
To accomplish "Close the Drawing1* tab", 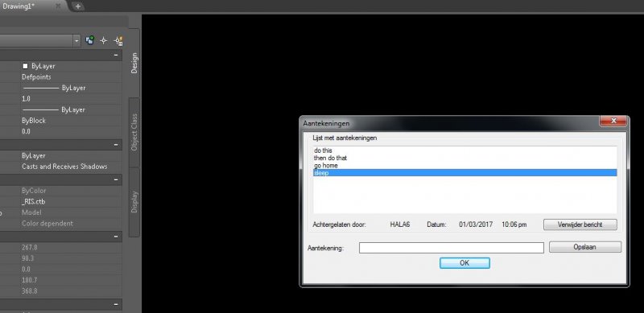I will point(58,6).
